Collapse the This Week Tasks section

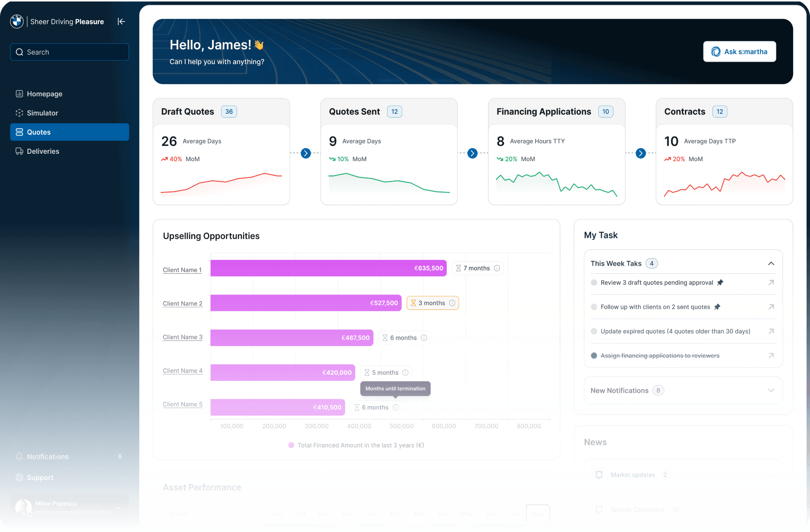click(771, 263)
